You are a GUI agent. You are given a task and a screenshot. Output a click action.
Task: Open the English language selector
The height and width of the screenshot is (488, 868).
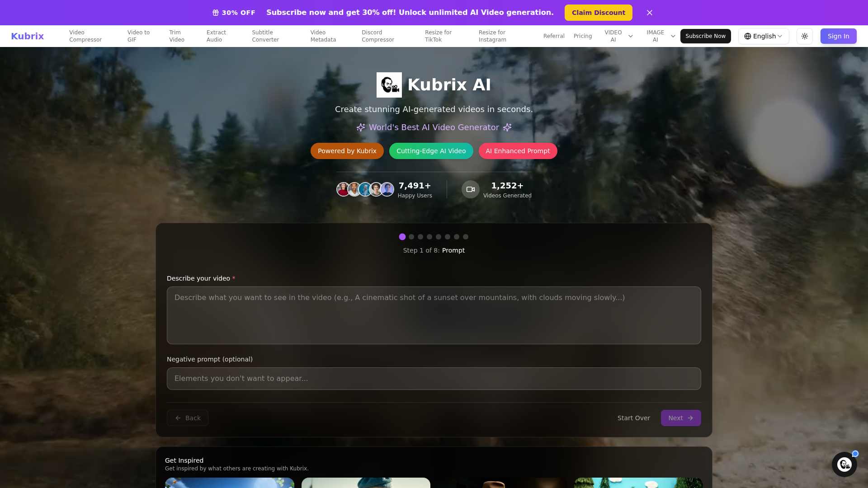click(763, 36)
